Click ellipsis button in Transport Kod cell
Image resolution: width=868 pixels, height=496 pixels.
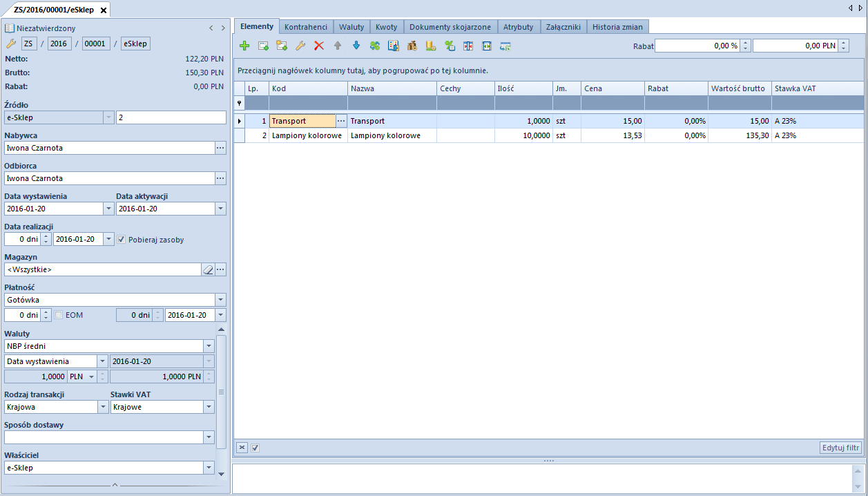click(340, 121)
